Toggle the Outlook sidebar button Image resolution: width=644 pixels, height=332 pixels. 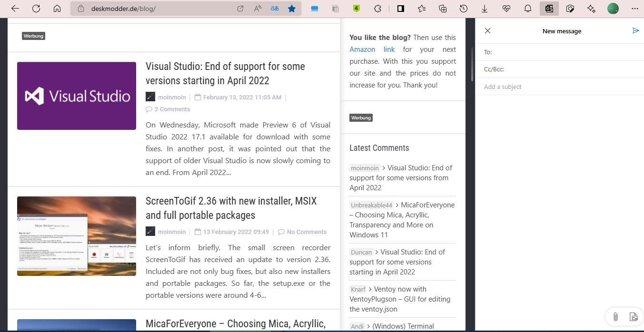point(549,9)
